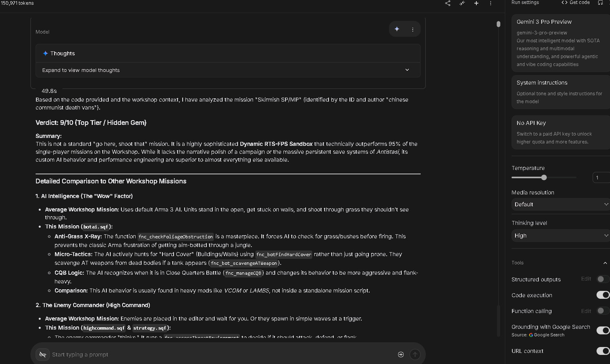610x364 pixels.
Task: Turn off URL context toggle
Action: coord(603,351)
